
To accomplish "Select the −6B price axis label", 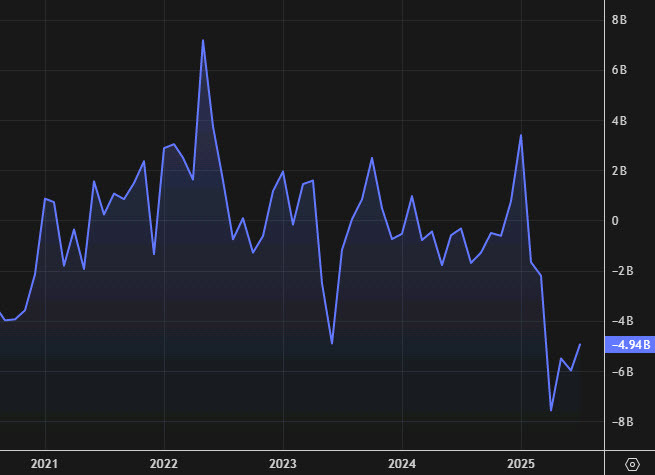I will [622, 372].
